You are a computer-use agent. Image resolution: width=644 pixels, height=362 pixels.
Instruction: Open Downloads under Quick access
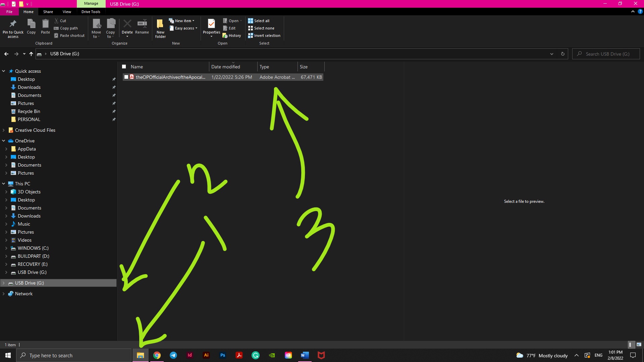click(29, 87)
